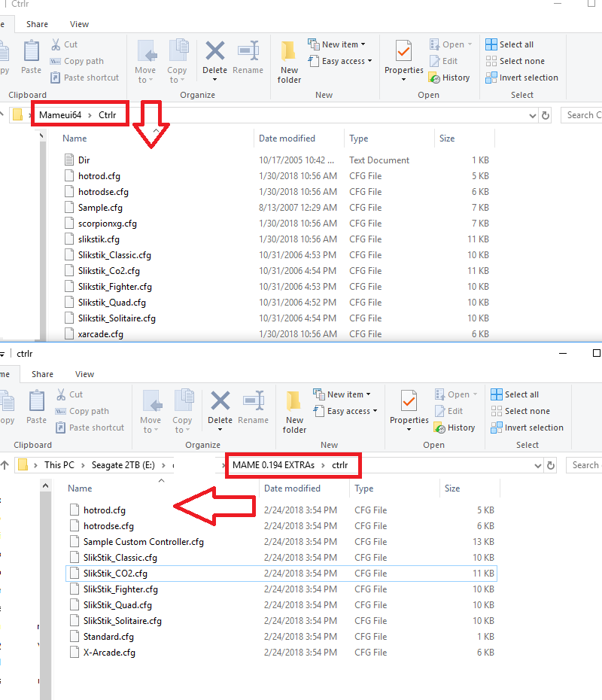The height and width of the screenshot is (700, 602).
Task: Click Copy to icon in bottom window
Action: point(184,400)
